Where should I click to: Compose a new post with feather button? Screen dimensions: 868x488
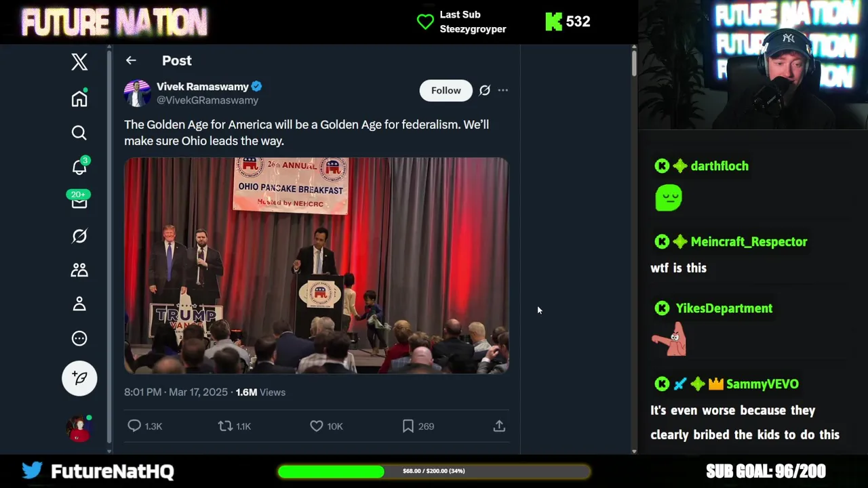point(79,378)
